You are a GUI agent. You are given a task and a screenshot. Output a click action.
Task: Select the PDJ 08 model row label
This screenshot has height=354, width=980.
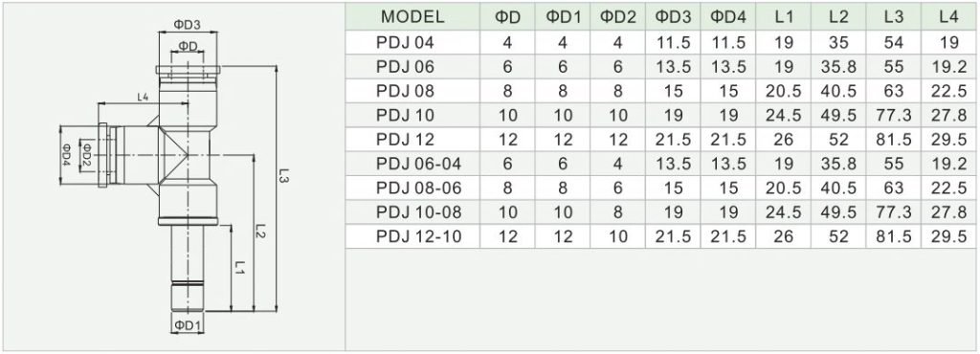[x=405, y=91]
